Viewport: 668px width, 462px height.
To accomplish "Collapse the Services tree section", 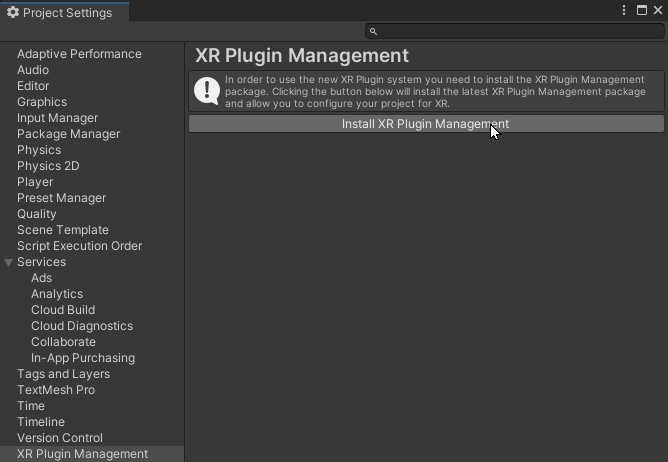I will point(9,262).
